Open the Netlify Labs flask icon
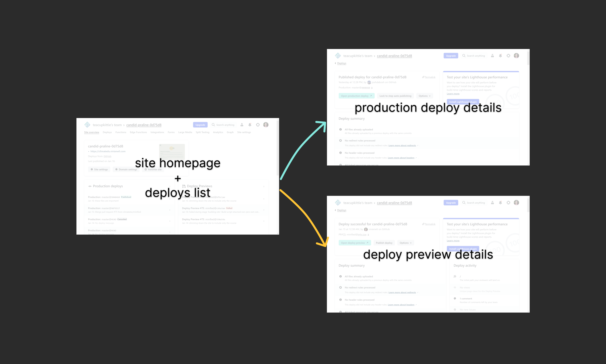606x364 pixels. [492, 56]
